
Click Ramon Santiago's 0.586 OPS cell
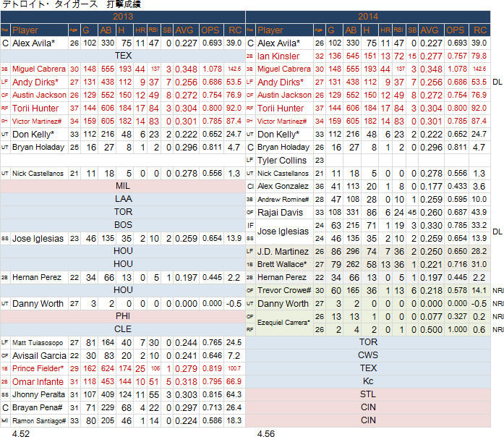tap(212, 420)
